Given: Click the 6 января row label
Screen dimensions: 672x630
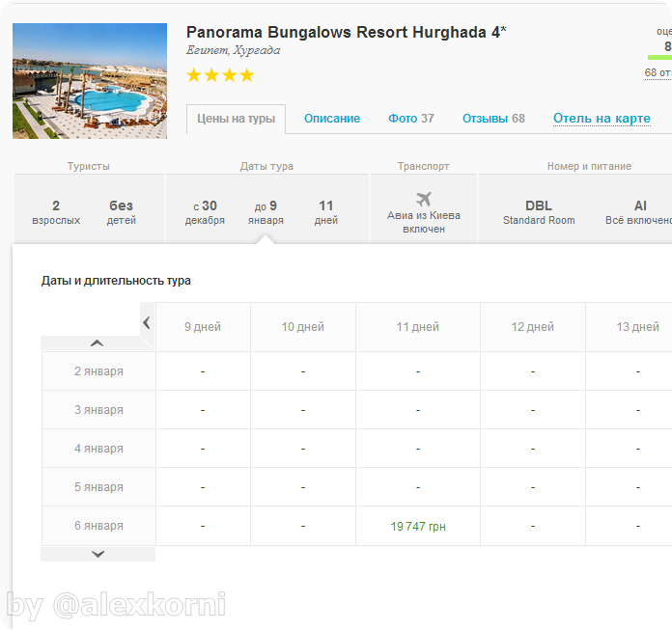Looking at the screenshot, I should (x=98, y=526).
